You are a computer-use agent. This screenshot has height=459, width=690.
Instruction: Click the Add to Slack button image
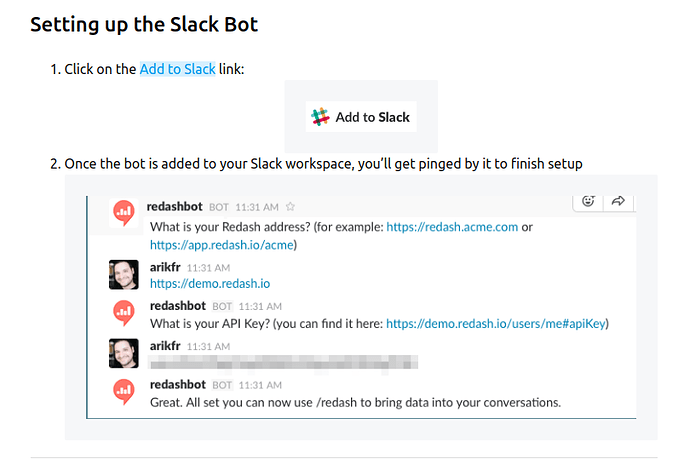(x=361, y=117)
